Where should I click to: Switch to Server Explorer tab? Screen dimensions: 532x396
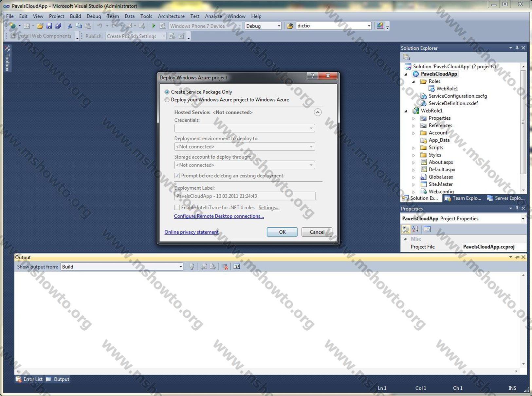tap(506, 198)
